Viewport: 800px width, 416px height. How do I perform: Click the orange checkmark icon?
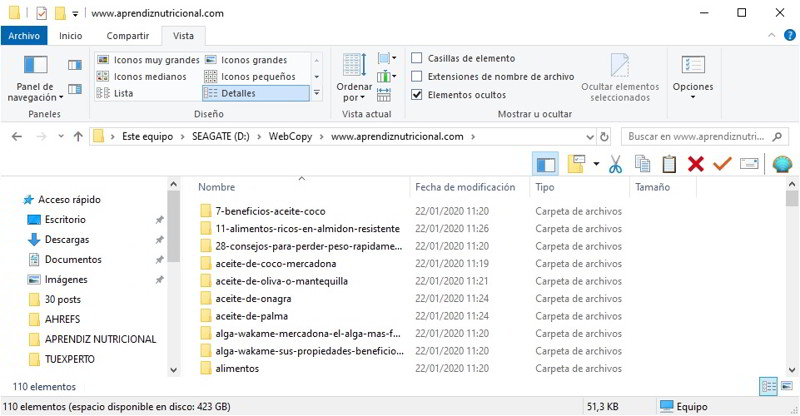(x=722, y=164)
